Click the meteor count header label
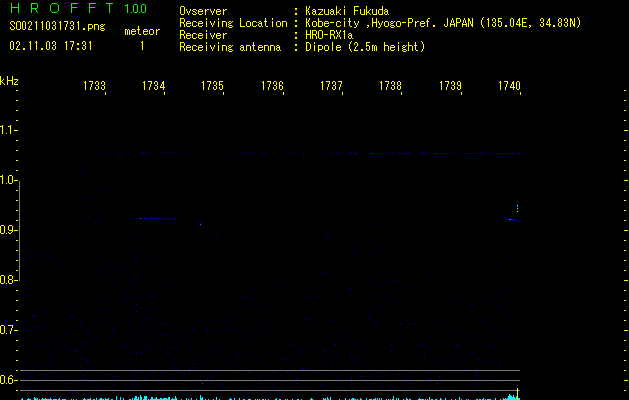The image size is (629, 400). [141, 31]
